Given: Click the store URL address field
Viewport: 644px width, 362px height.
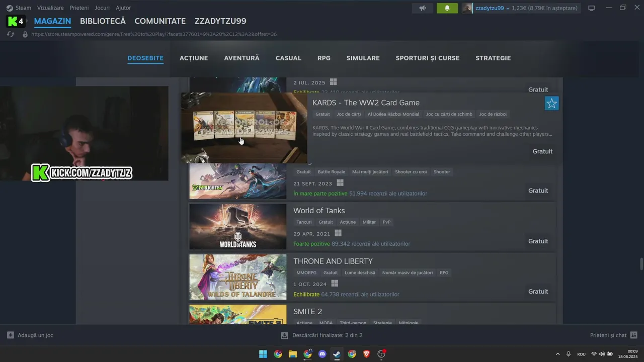Looking at the screenshot, I should click(154, 34).
